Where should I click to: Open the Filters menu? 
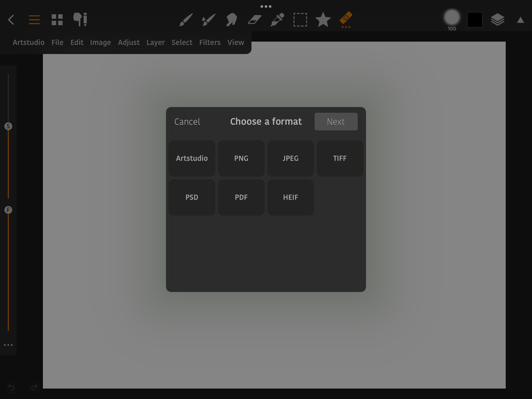(210, 42)
